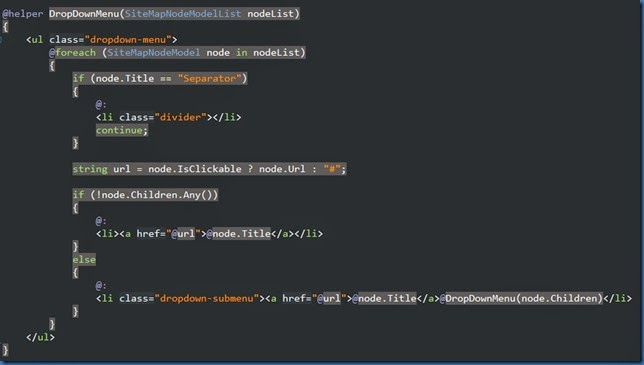Screen dimensions: 644x365
Task: Click the string keyword before url
Action: [x=90, y=169]
